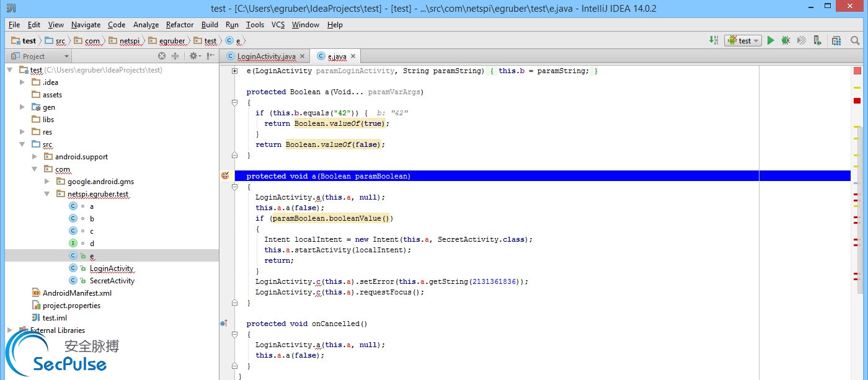Collapse netspi.egruber.test package
Image resolution: width=868 pixels, height=380 pixels.
click(47, 194)
